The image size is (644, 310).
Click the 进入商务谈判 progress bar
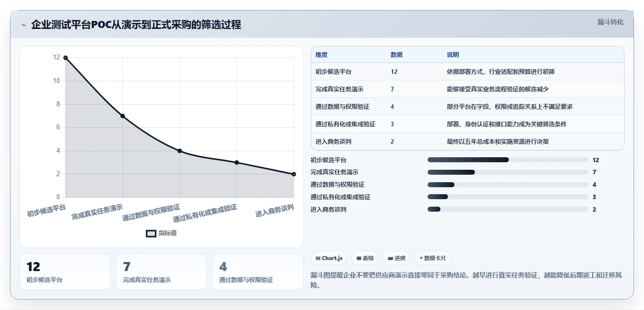[x=508, y=210]
